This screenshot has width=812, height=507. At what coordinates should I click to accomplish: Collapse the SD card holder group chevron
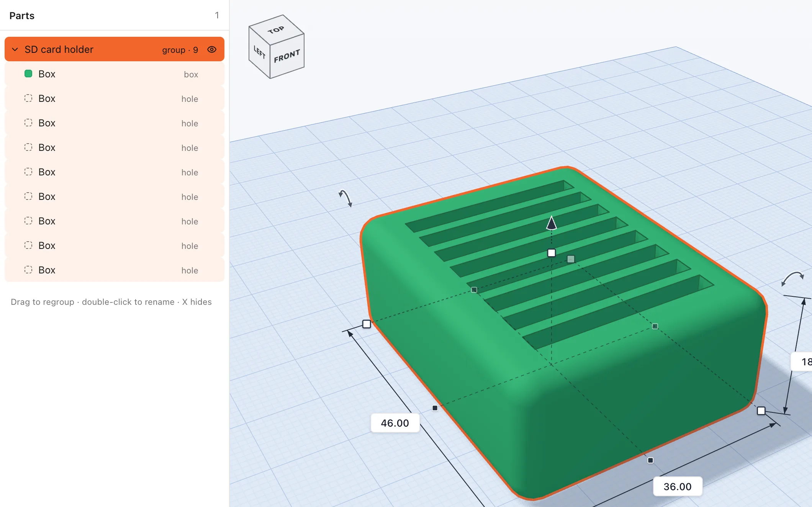click(x=15, y=49)
